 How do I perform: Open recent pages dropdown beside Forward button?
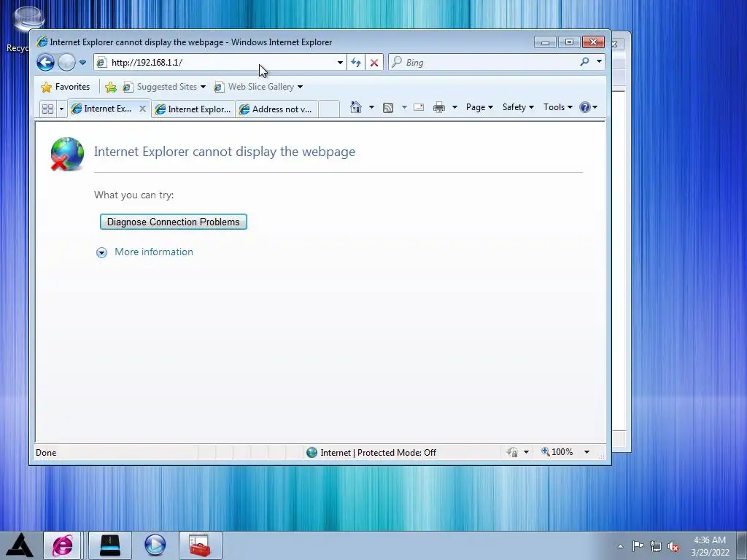pyautogui.click(x=83, y=63)
